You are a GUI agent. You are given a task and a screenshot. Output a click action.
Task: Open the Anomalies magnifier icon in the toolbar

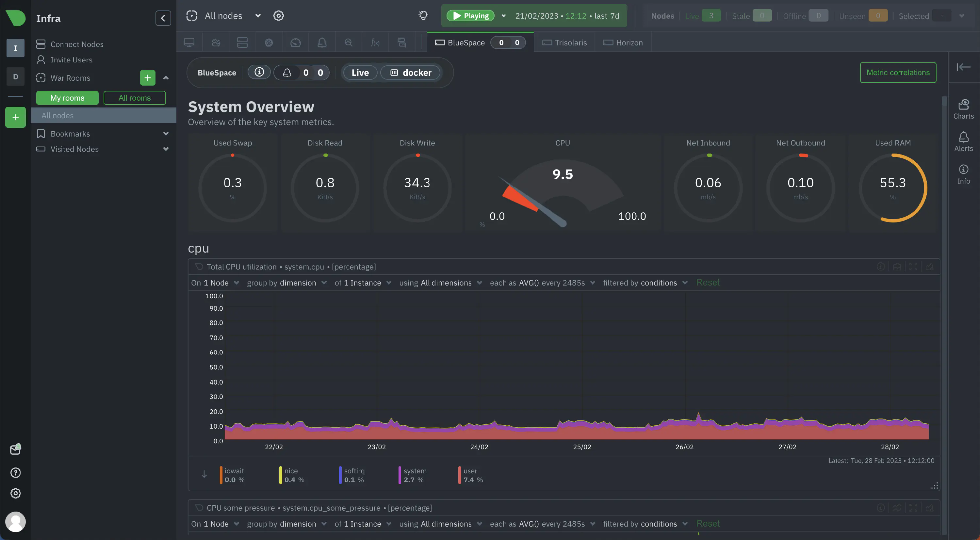point(349,42)
